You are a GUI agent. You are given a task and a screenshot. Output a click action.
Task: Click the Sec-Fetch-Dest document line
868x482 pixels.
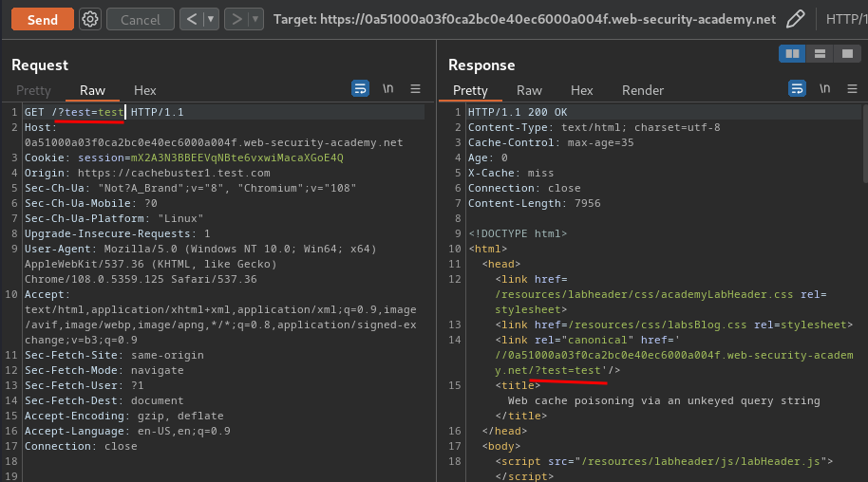104,400
